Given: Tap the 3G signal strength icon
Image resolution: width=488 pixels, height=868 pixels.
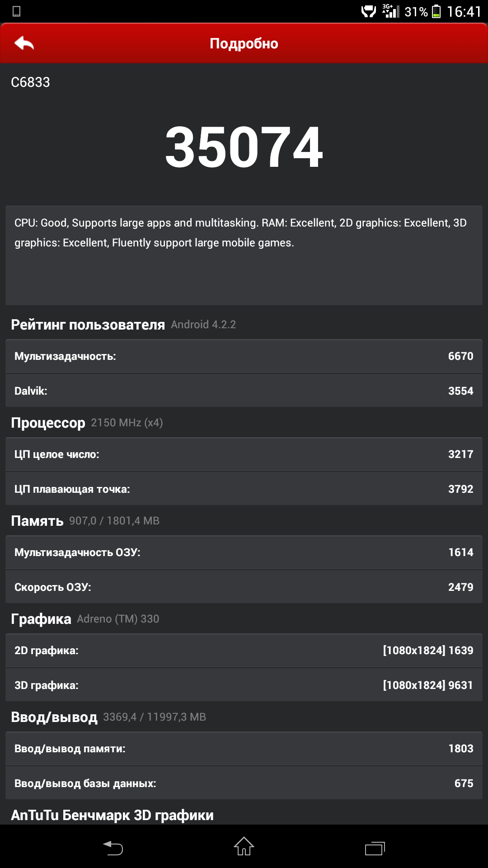Looking at the screenshot, I should 391,11.
